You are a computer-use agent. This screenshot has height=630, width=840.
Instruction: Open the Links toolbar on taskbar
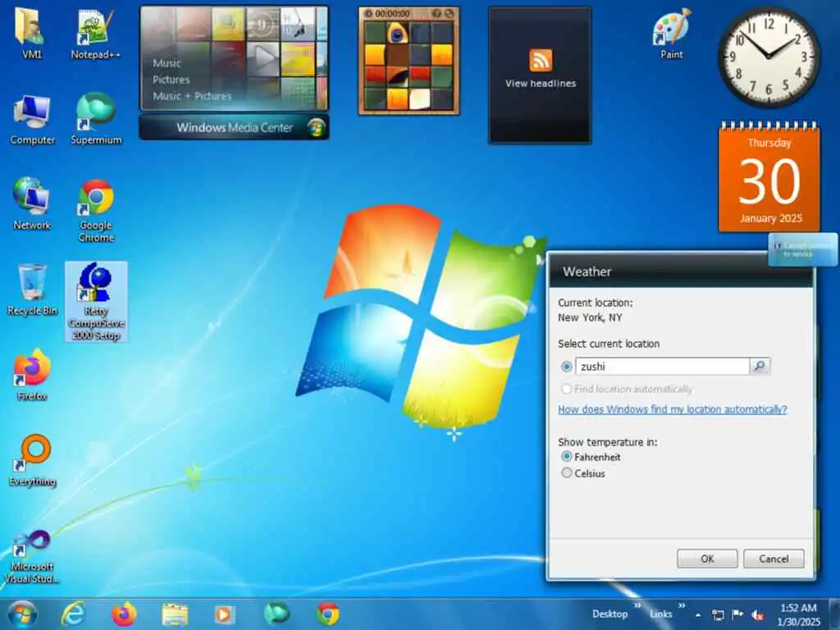660,614
